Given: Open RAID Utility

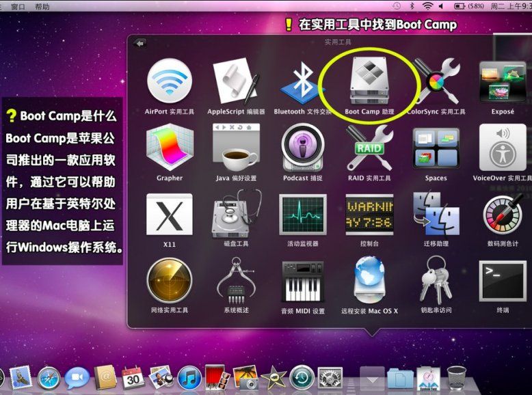Looking at the screenshot, I should (x=369, y=148).
